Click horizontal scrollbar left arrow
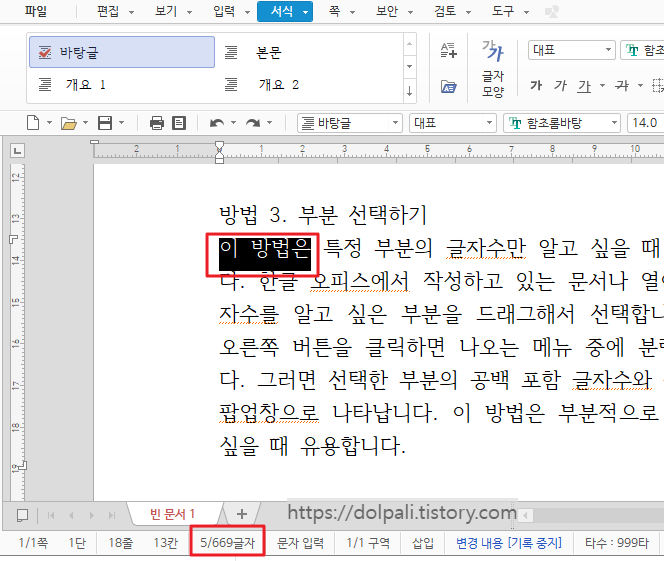664x561 pixels. (x=526, y=515)
